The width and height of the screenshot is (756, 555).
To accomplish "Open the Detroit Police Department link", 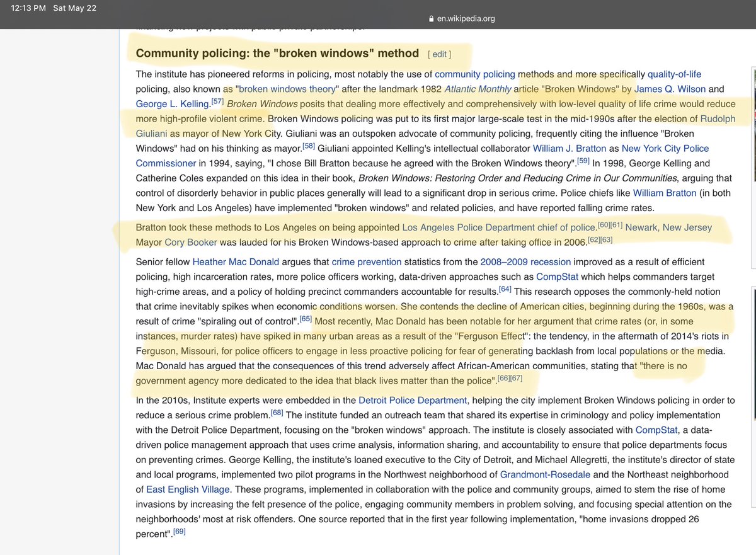I will 413,400.
